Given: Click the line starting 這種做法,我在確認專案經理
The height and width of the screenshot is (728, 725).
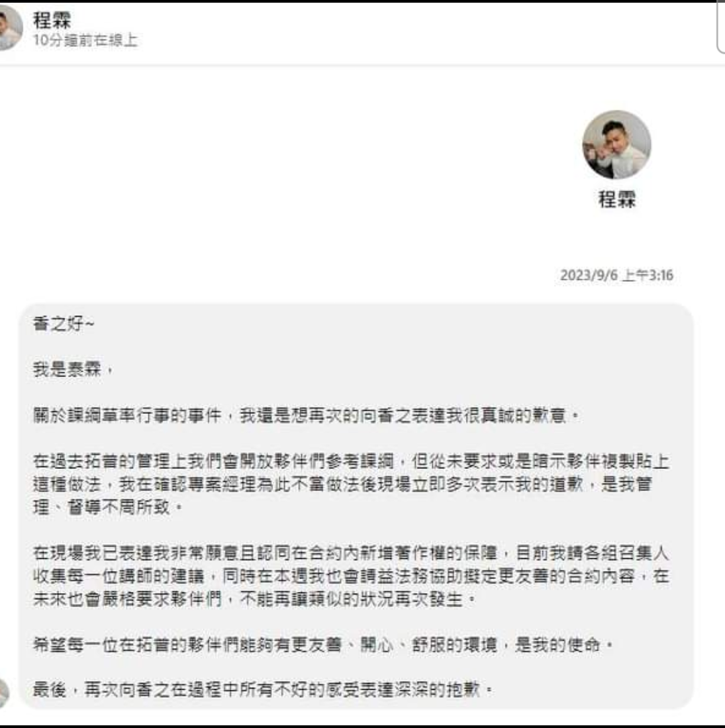Looking at the screenshot, I should tap(342, 484).
